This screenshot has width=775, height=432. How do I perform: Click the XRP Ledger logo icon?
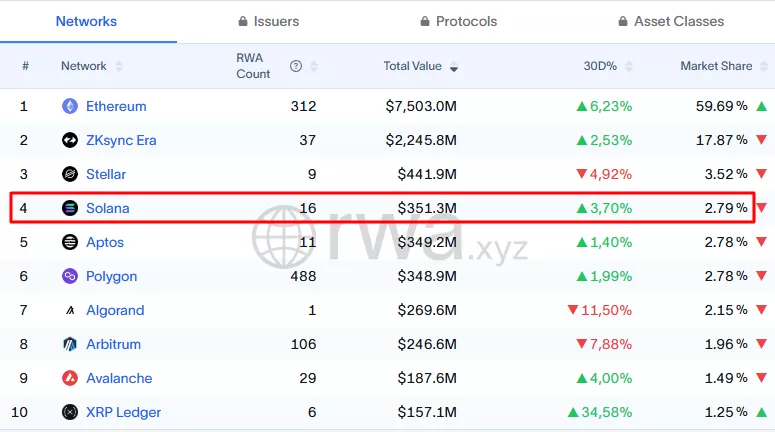[x=70, y=412]
